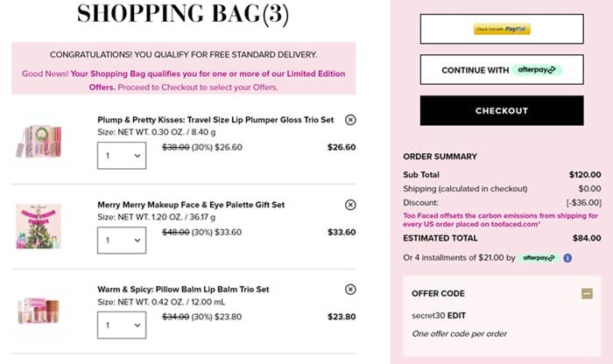
Task: Remove Plump & Pretty Kisses item
Action: coord(350,120)
